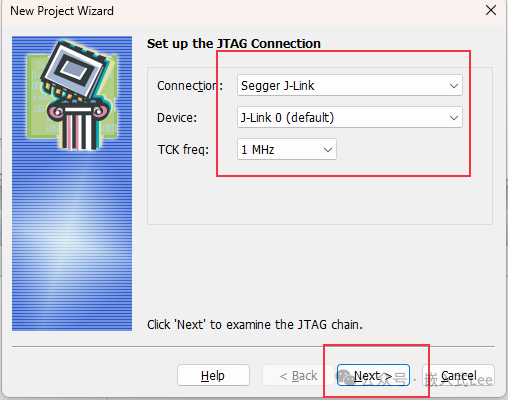Click the Device dropdown chevron arrow
Image resolution: width=508 pixels, height=400 pixels.
(453, 118)
